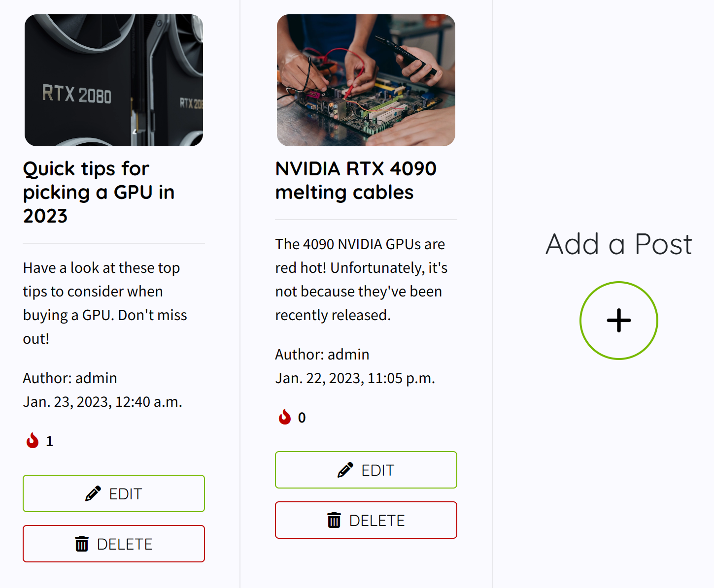Click the 'Have a look at these top tips' excerpt
This screenshot has height=588, width=714.
point(104,303)
